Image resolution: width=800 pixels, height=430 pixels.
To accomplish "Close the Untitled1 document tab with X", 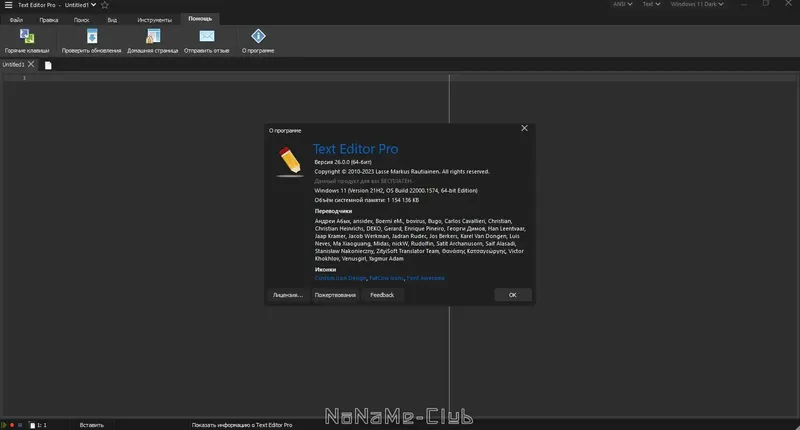I will point(31,64).
